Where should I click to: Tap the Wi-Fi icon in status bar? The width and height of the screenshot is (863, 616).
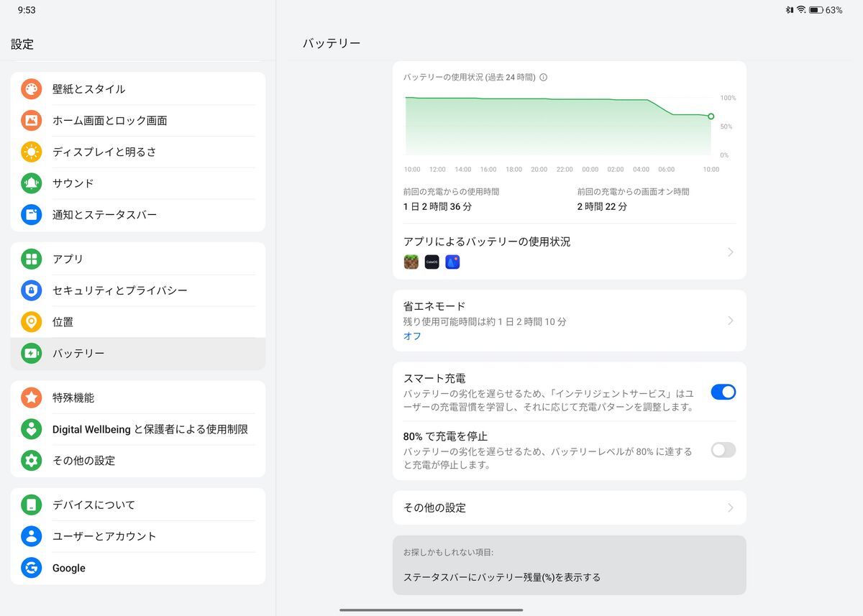click(x=800, y=10)
